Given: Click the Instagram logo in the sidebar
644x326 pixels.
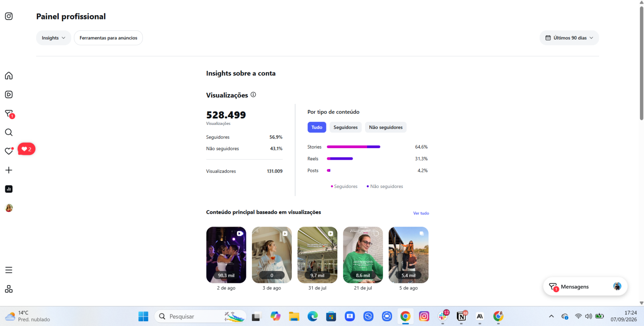Looking at the screenshot, I should tap(9, 16).
